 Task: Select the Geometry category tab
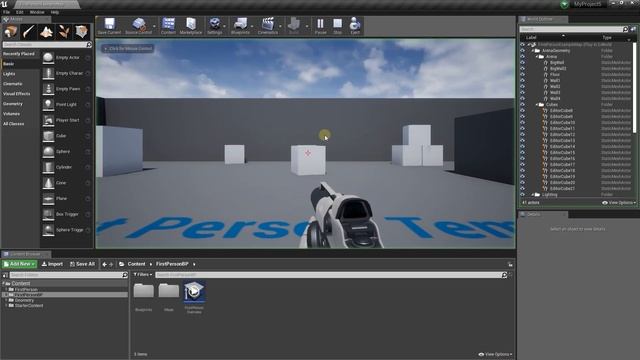pyautogui.click(x=20, y=104)
